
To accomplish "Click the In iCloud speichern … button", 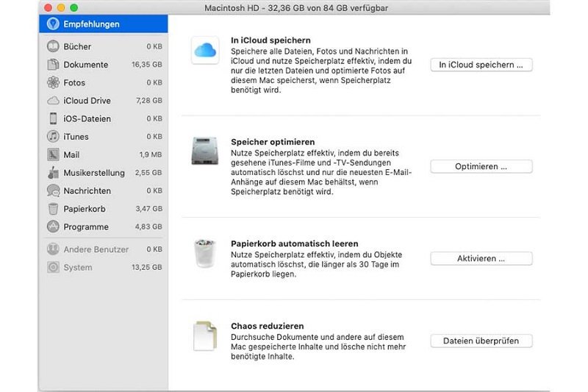I will [x=481, y=65].
